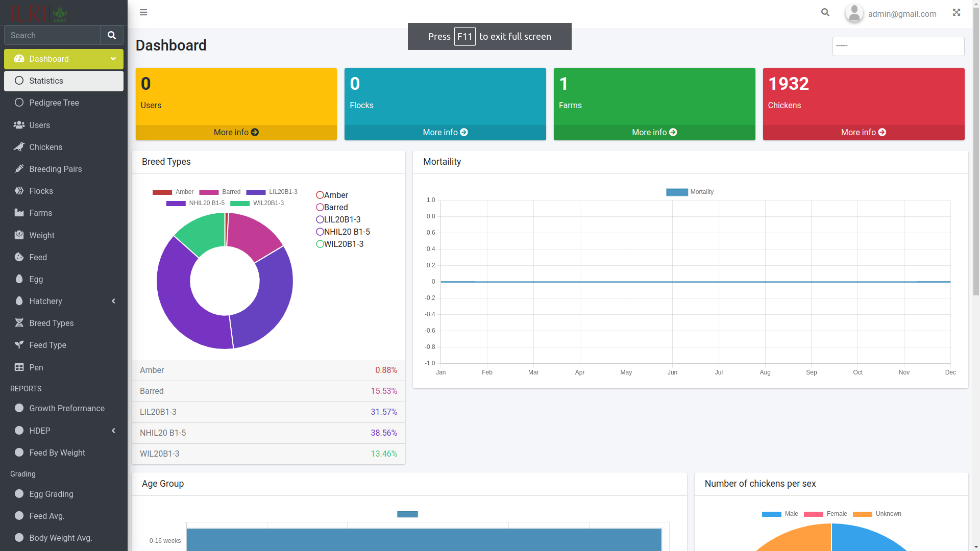
Task: Click the Feed By Weight circle icon
Action: (19, 453)
